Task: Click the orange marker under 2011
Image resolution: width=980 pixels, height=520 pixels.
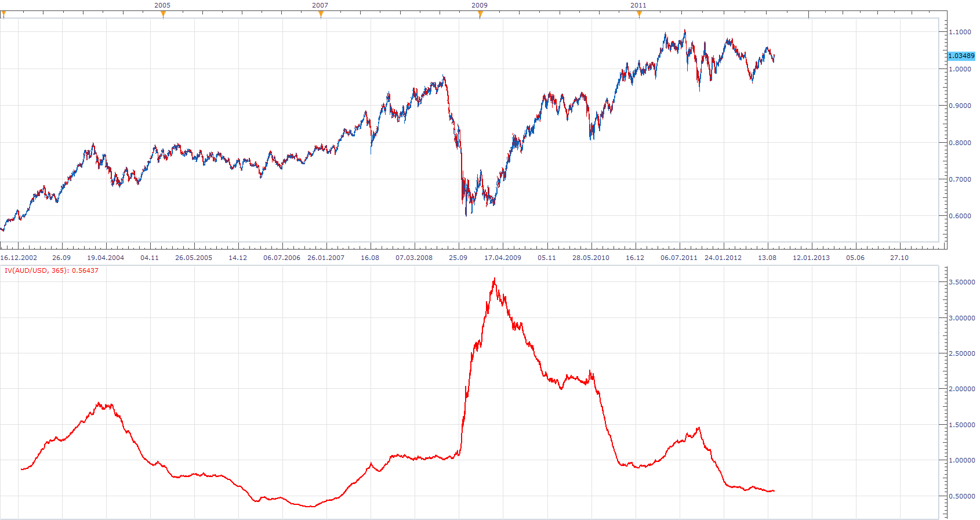Action: click(639, 15)
